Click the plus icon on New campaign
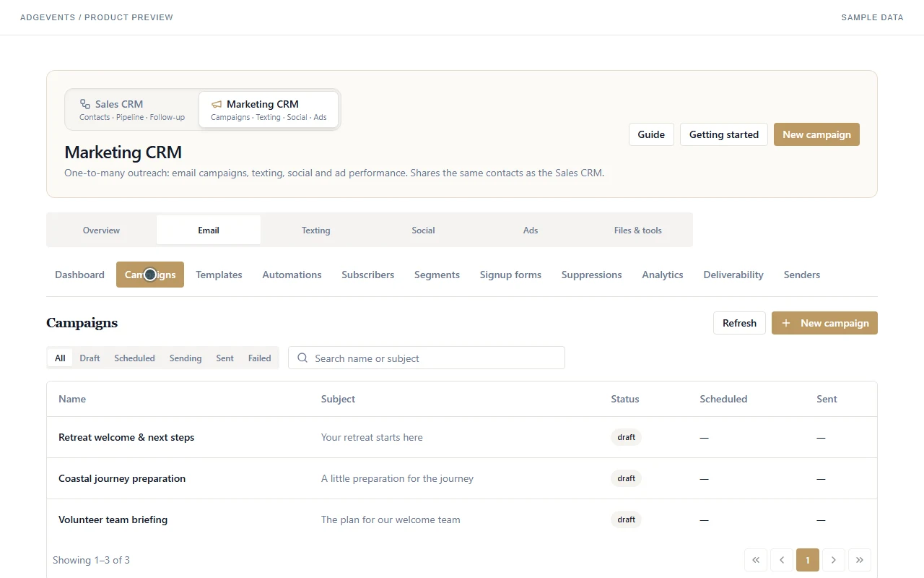The image size is (924, 578). pyautogui.click(x=786, y=323)
